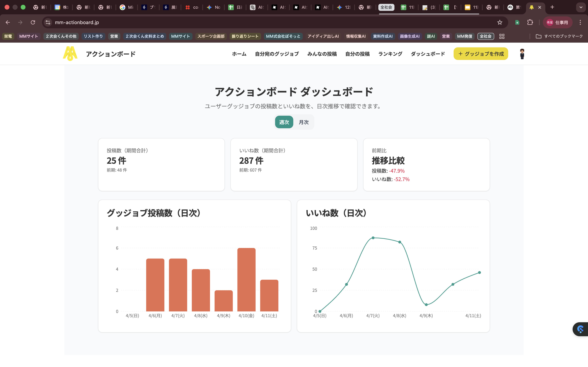Switch the dashboard to 月次 view
Screen dimensions: 588x367
pos(303,122)
